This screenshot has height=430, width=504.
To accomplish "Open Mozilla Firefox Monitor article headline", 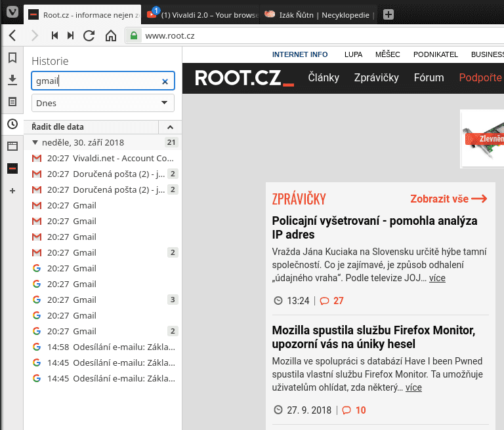I will 373,337.
